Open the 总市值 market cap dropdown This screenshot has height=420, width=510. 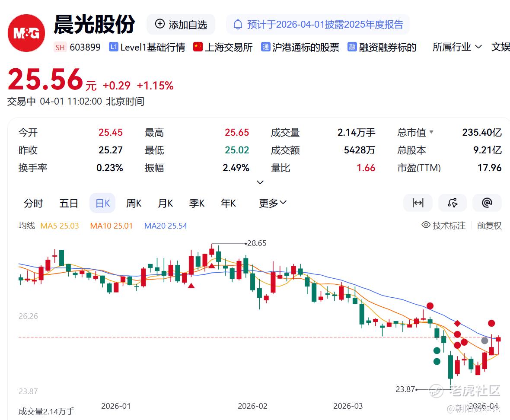pyautogui.click(x=415, y=132)
